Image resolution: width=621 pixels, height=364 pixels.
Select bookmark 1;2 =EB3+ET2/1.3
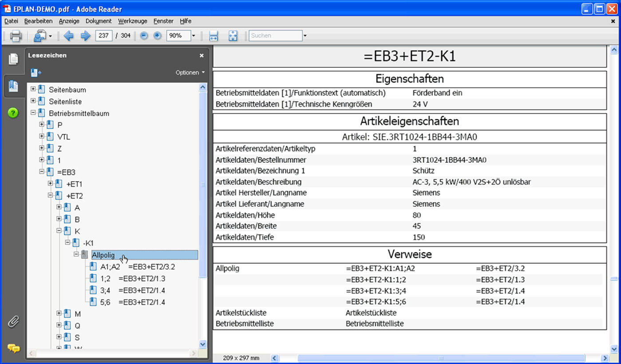pos(133,279)
